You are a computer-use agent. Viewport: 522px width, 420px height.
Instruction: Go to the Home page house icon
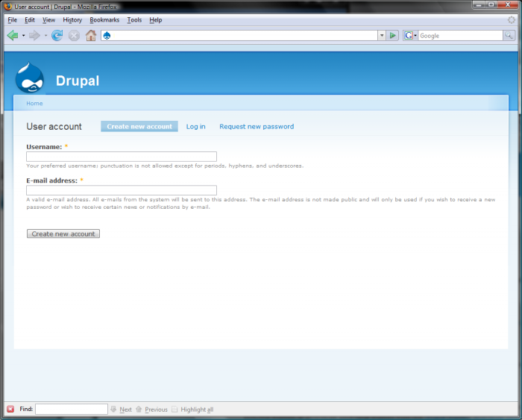point(91,35)
